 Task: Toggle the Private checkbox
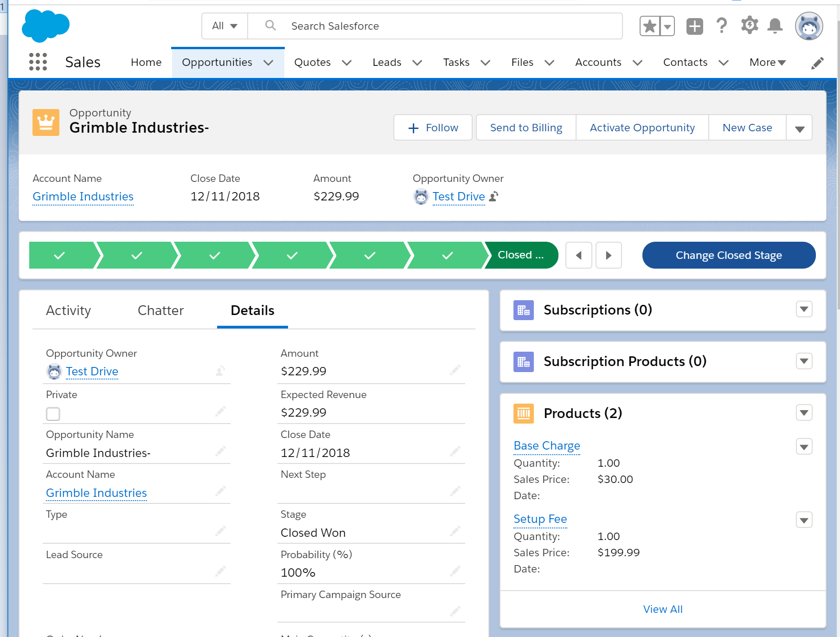point(53,414)
